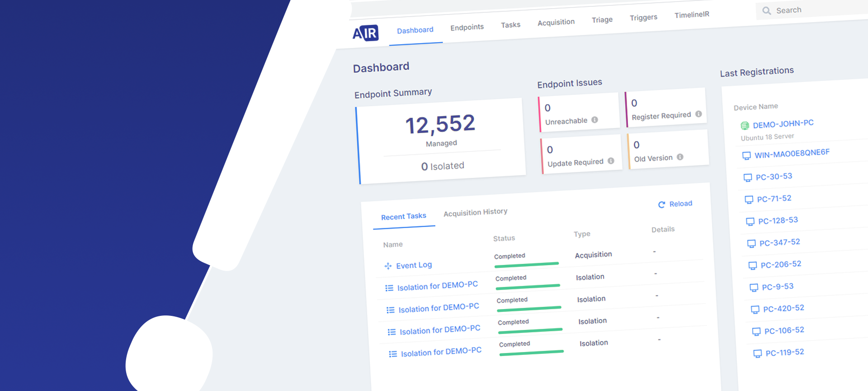Open the Triggers nav tab
The width and height of the screenshot is (868, 391).
643,18
